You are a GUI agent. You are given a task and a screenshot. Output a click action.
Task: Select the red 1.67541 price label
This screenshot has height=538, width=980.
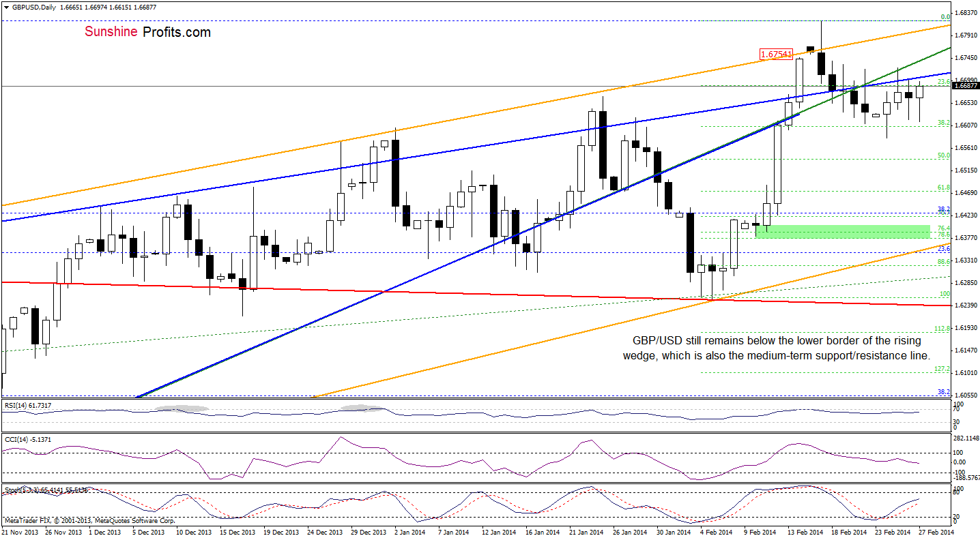(777, 54)
